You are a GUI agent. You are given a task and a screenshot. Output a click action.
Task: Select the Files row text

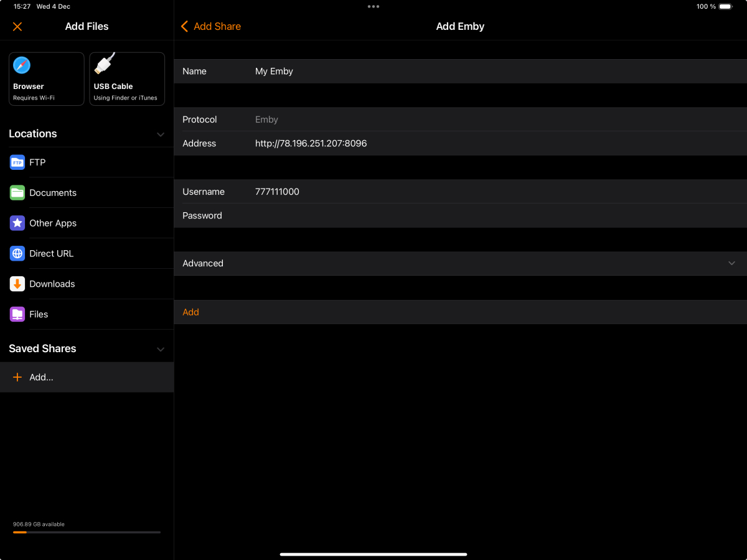[39, 315]
